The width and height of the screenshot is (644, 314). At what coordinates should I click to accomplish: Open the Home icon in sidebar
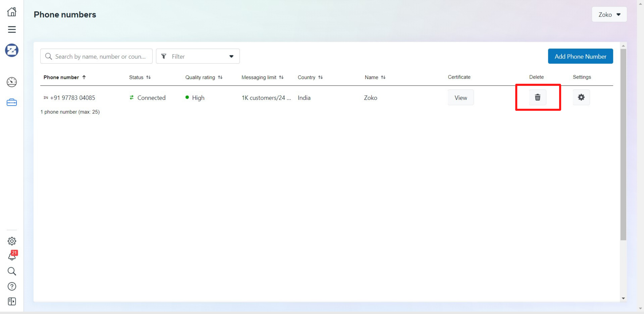(12, 12)
